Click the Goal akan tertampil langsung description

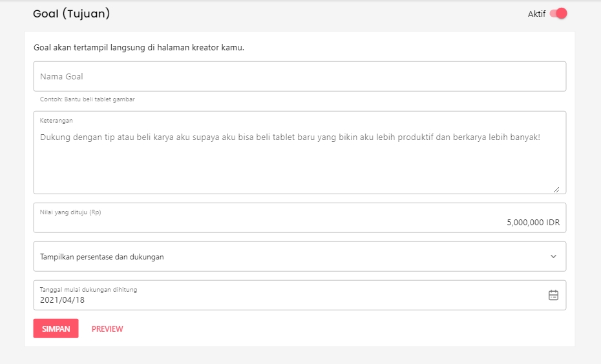(x=139, y=48)
